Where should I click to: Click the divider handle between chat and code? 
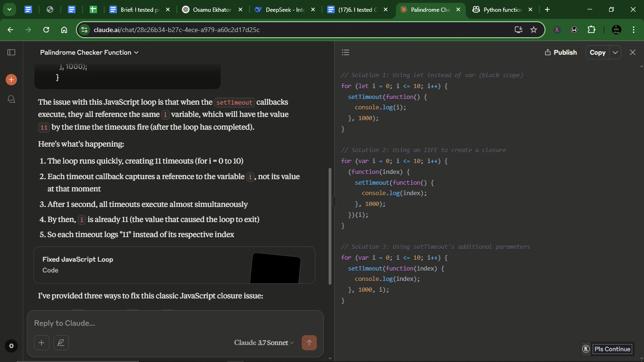(334, 201)
